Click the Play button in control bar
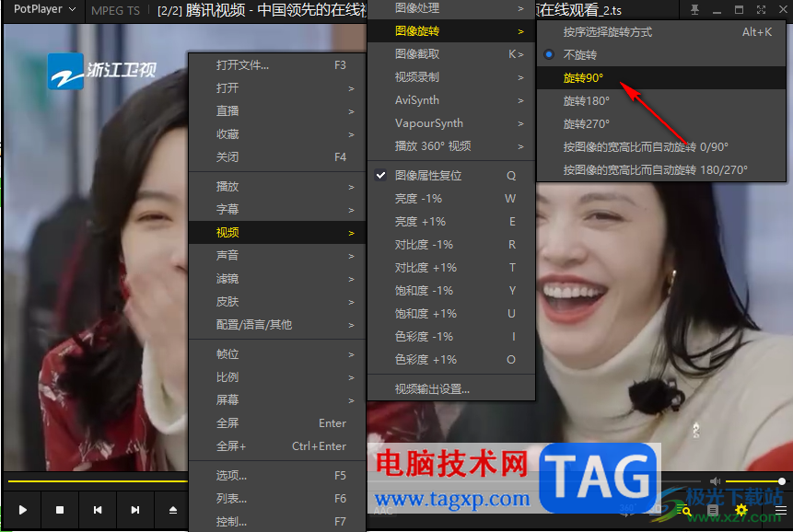Viewport: 793px width, 532px height. pos(22,510)
